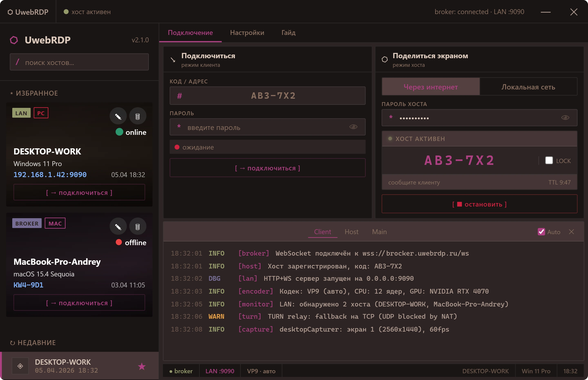Minimize the UwebRDP window
This screenshot has width=588, height=380.
coord(546,12)
